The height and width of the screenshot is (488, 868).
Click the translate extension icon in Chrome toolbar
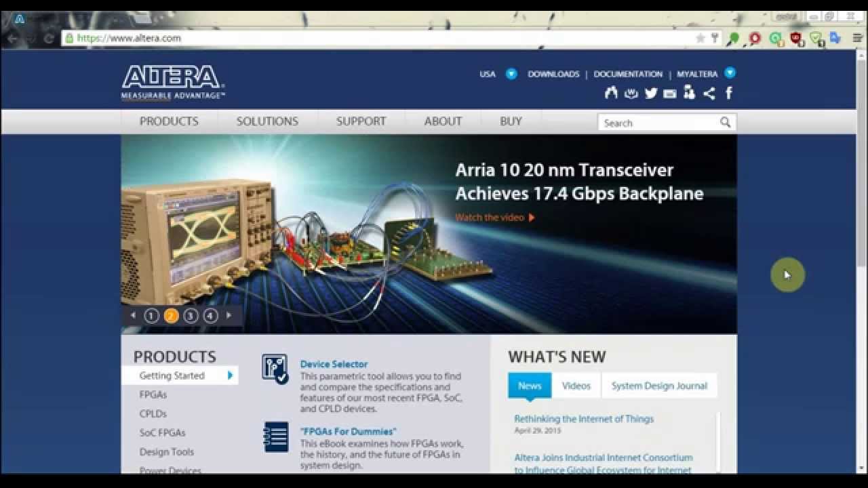click(835, 38)
